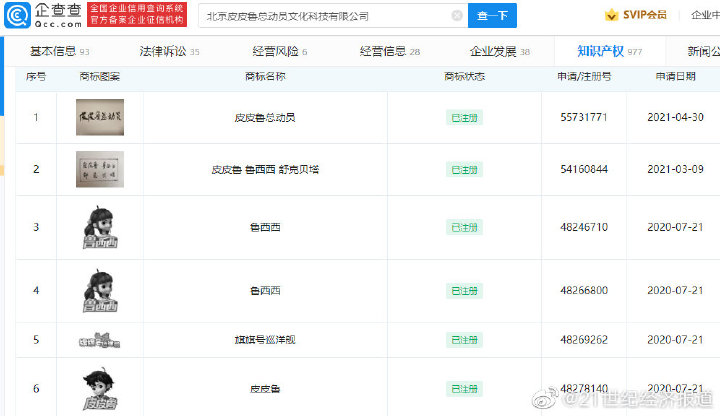Focus the company name search field
Screen dimensions: 720x416
click(333, 16)
